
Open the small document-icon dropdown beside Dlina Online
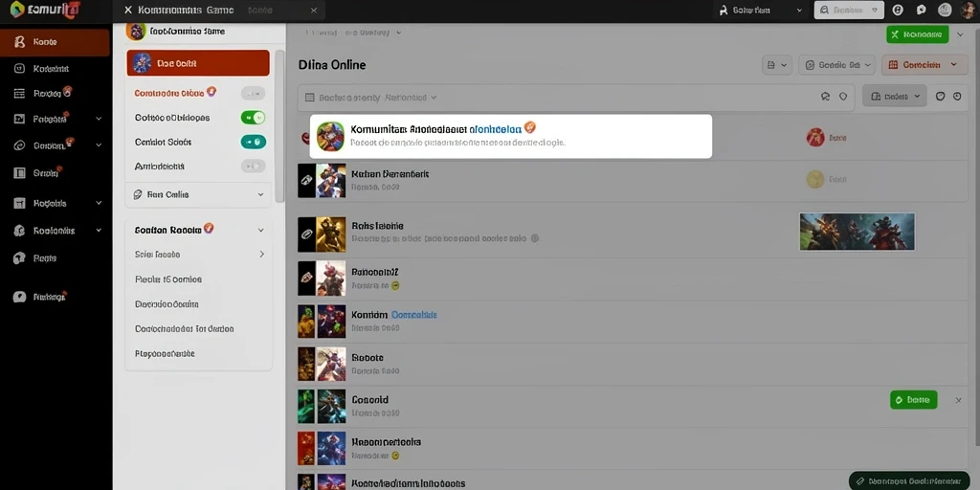777,64
